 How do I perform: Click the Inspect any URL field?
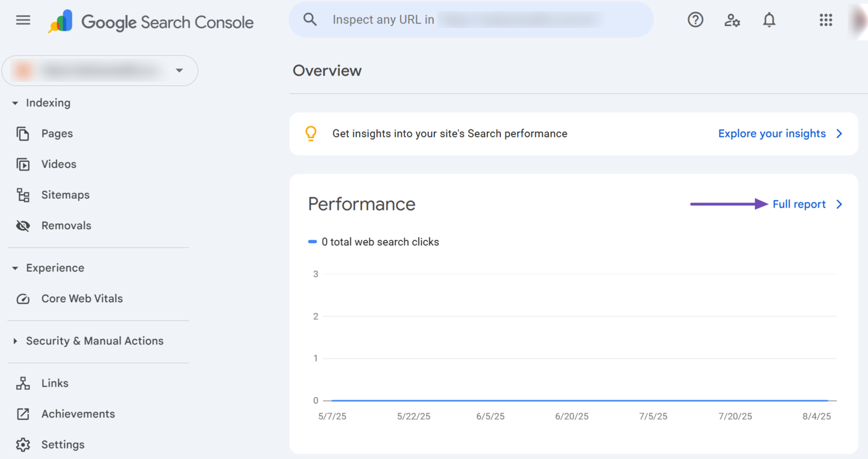click(x=471, y=20)
